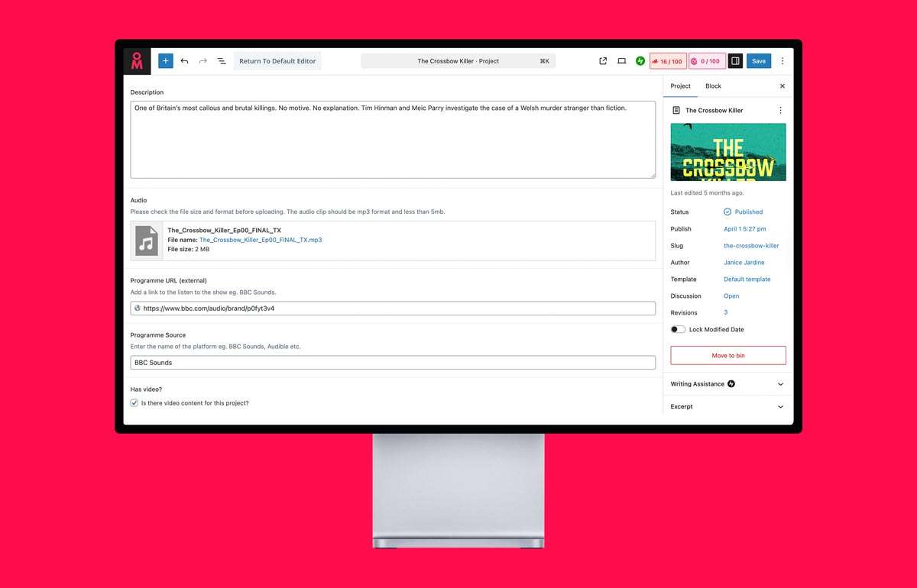The height and width of the screenshot is (588, 917).
Task: Click the green Jetpack lightning icon
Action: (x=640, y=61)
